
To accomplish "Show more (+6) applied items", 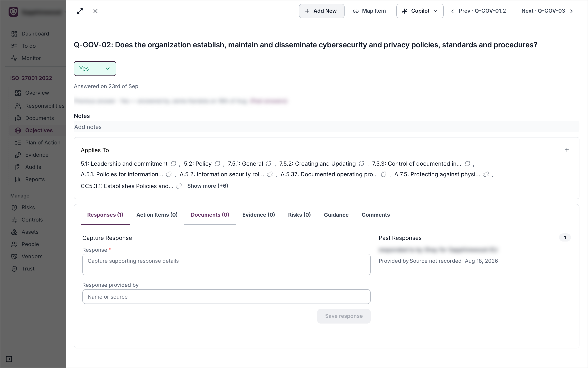I will (x=208, y=186).
